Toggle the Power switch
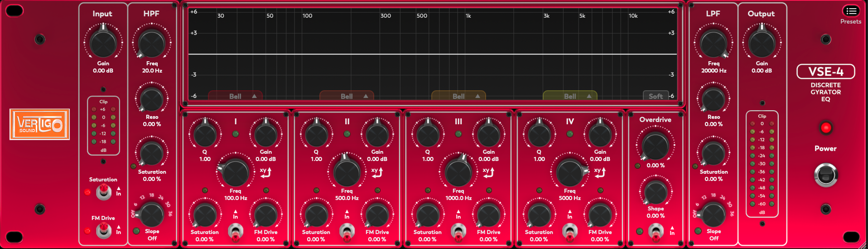Screen dimensions: 868x249 825,176
